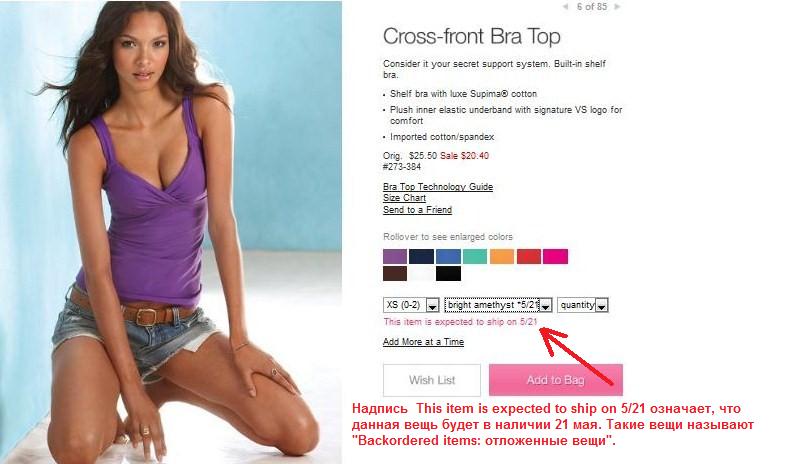Click the Add to Bag button

click(556, 380)
